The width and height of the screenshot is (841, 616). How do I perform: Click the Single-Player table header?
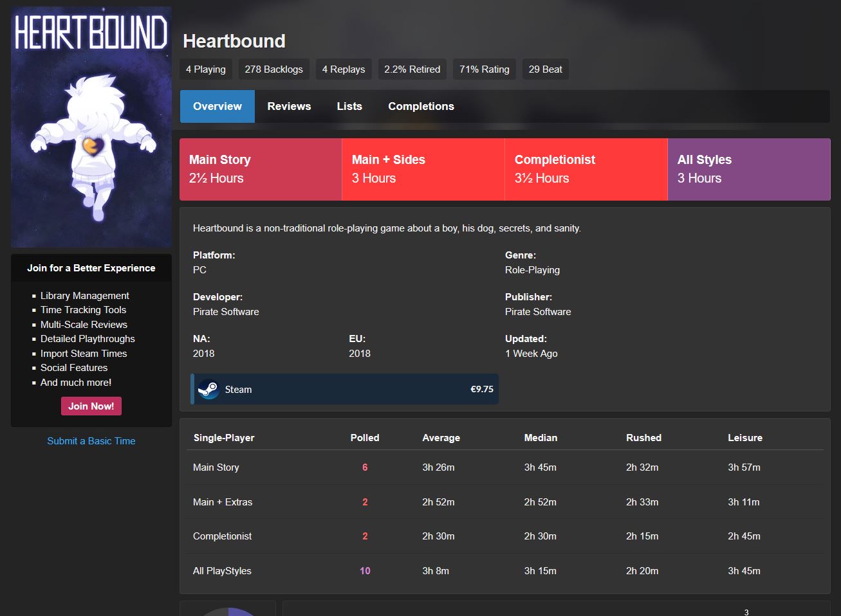click(x=224, y=438)
